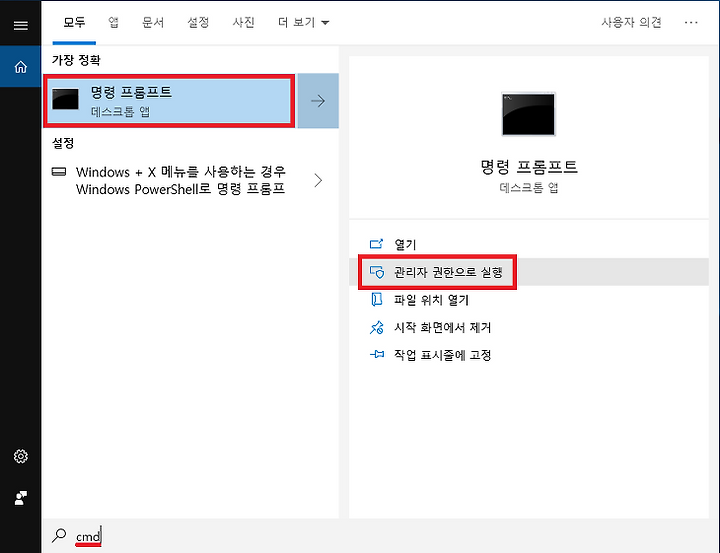Click the 명령 프롬프트 result icon
Viewport: 720px width, 553px height.
pyautogui.click(x=65, y=100)
